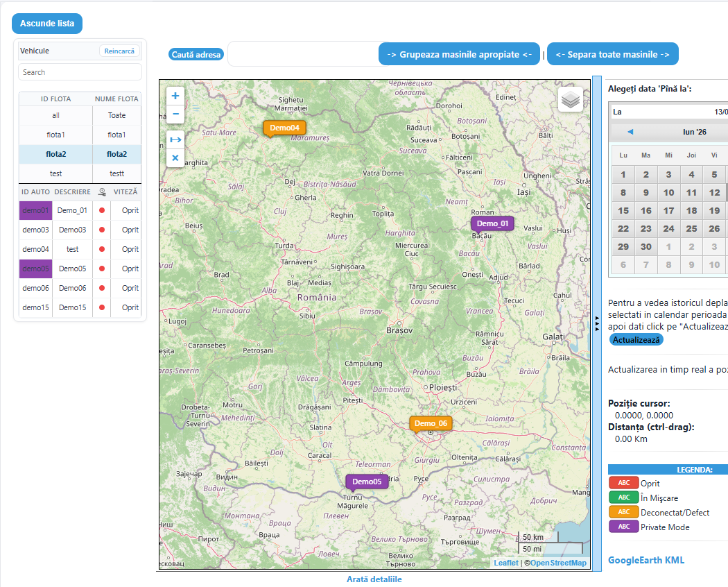Click the Ascunde lista button

(47, 24)
